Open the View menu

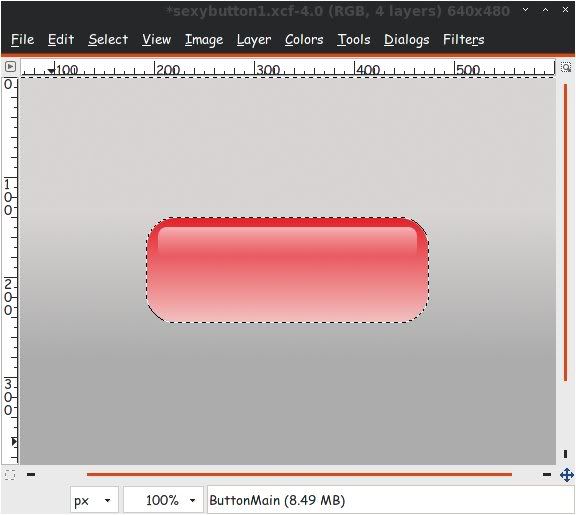pos(156,39)
